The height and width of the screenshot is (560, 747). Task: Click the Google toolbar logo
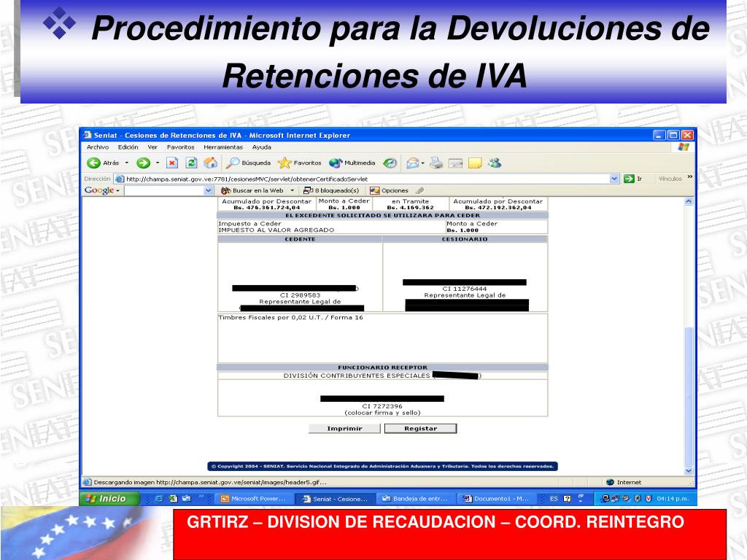[99, 190]
